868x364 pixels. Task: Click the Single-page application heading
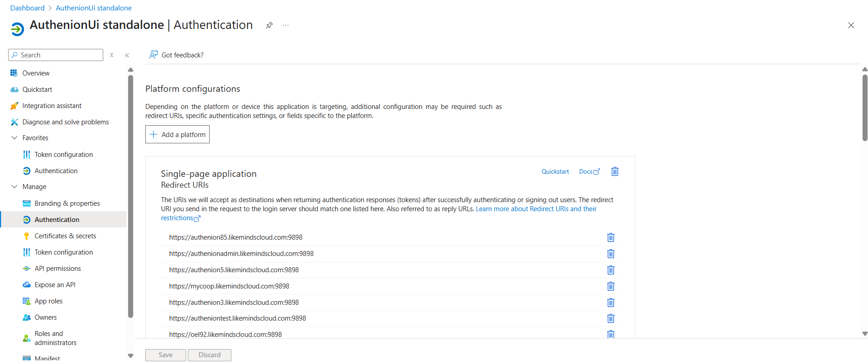pyautogui.click(x=209, y=174)
